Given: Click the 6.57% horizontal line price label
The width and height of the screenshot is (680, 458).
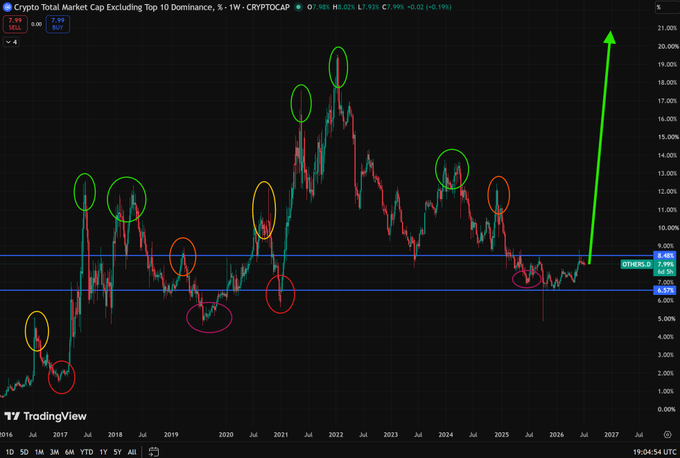Looking at the screenshot, I should click(x=665, y=290).
